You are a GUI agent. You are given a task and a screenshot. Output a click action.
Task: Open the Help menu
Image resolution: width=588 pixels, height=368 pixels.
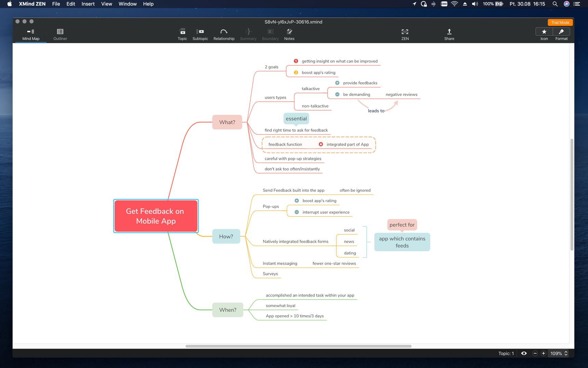pos(148,4)
